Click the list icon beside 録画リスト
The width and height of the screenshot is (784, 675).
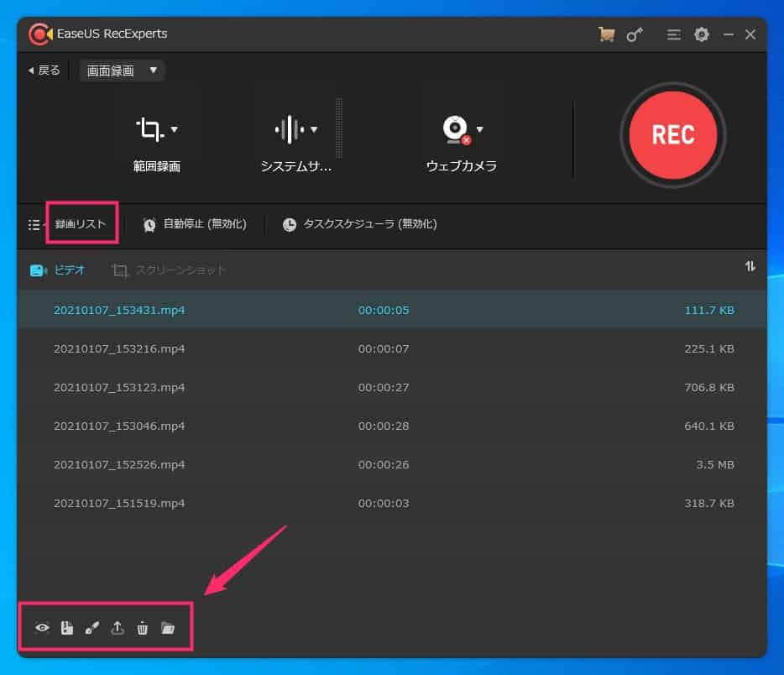34,224
